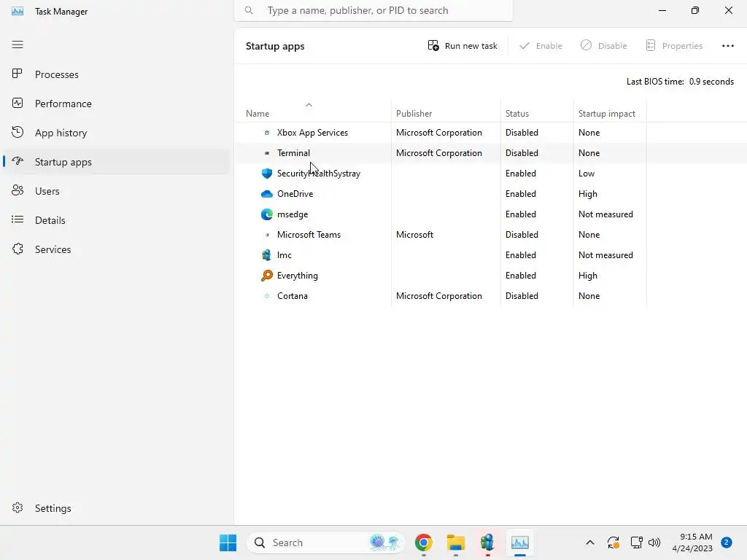Click Enabled status in the lmc row
Screen dimensions: 747x560
tap(521, 254)
